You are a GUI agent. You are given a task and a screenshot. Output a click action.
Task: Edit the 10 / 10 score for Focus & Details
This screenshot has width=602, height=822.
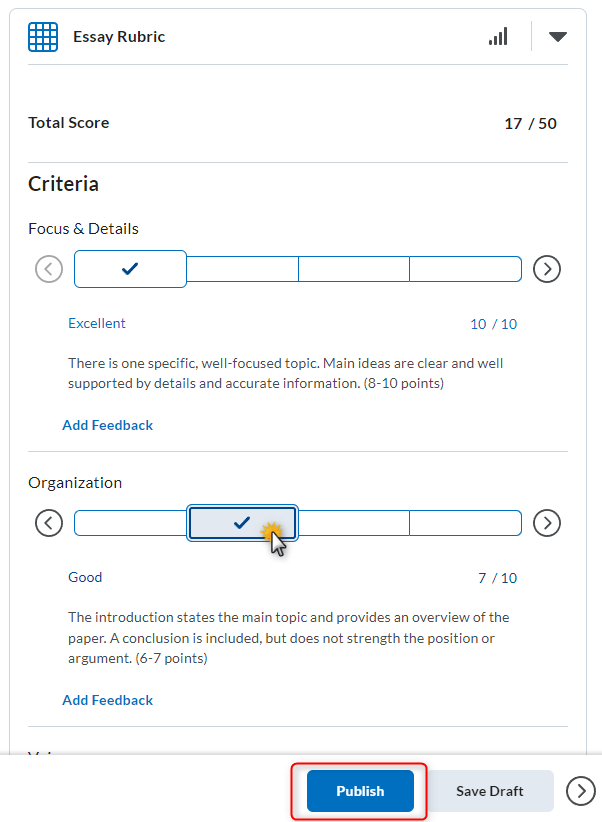pyautogui.click(x=493, y=323)
